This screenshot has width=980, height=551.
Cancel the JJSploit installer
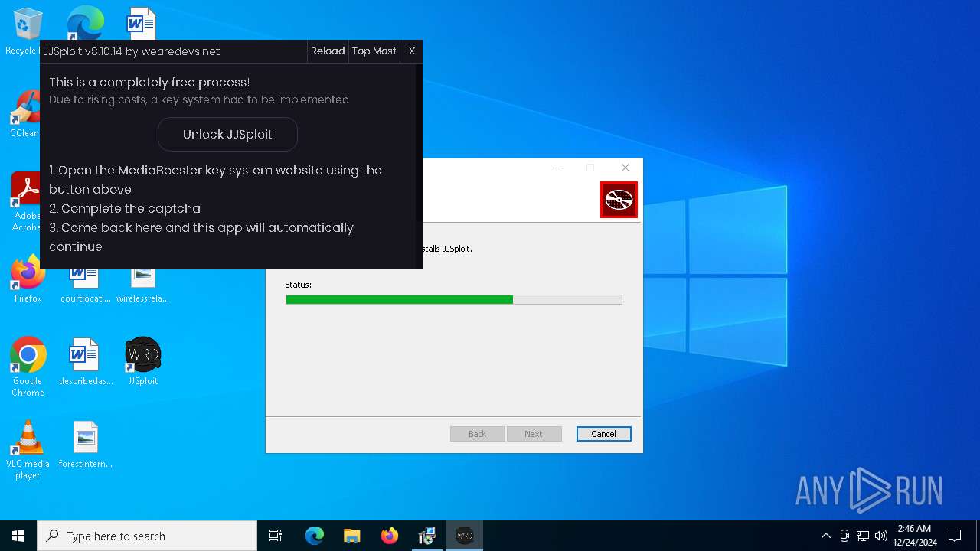click(603, 434)
